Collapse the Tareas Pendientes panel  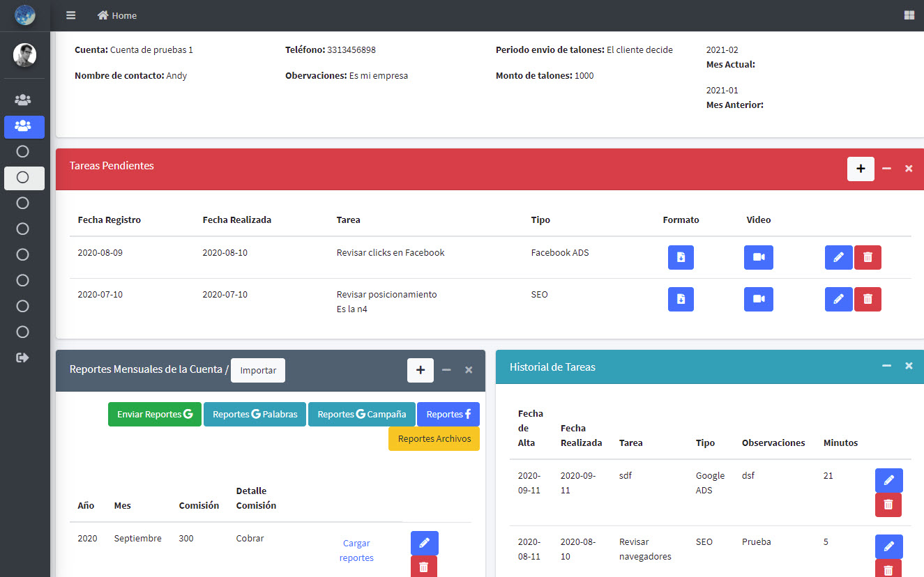click(886, 169)
